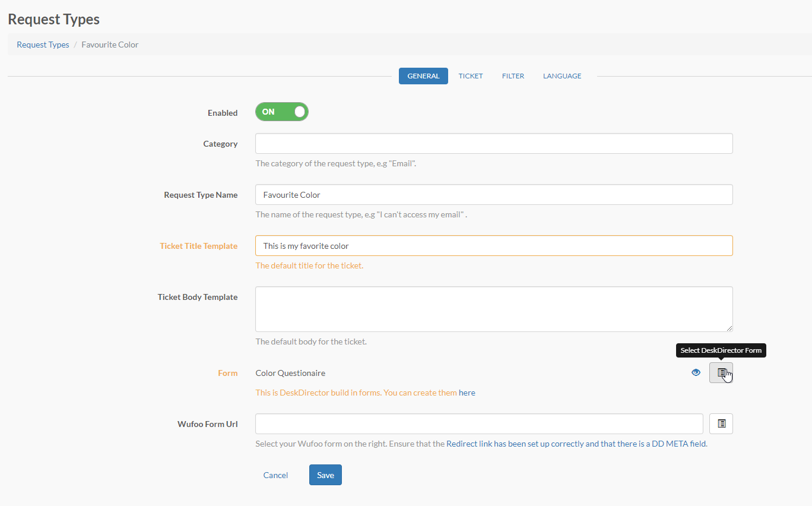Image resolution: width=812 pixels, height=506 pixels.
Task: Click the 'Ticket Body Template' label
Action: [198, 297]
